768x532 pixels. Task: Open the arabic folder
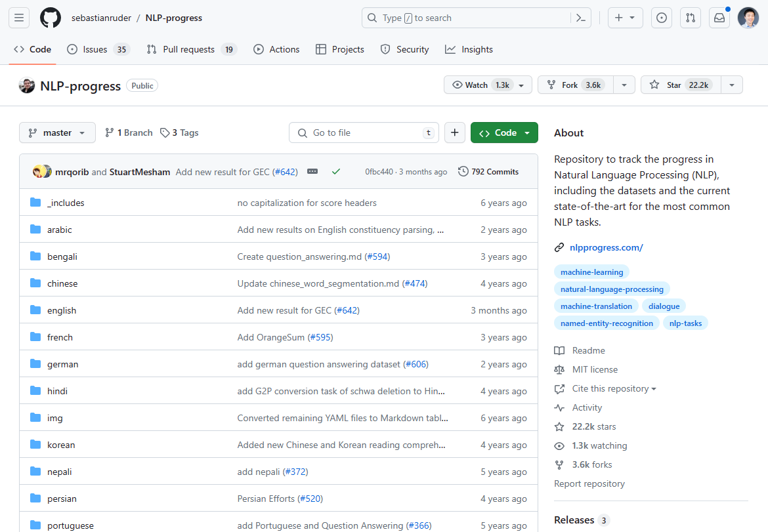[x=59, y=230]
